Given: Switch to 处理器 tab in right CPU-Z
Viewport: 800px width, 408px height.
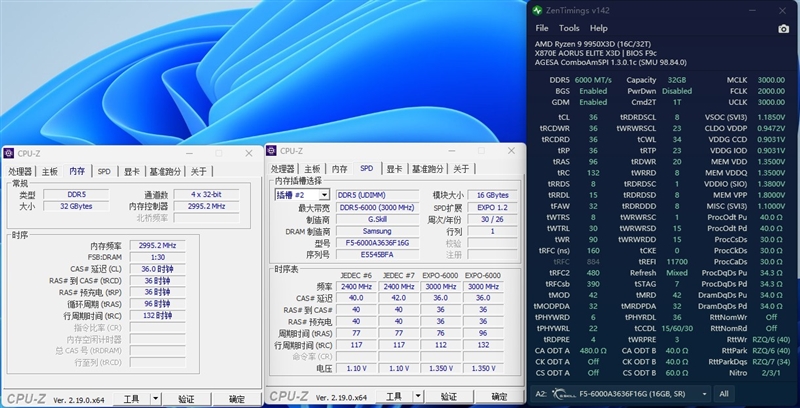Looking at the screenshot, I should pyautogui.click(x=283, y=169).
